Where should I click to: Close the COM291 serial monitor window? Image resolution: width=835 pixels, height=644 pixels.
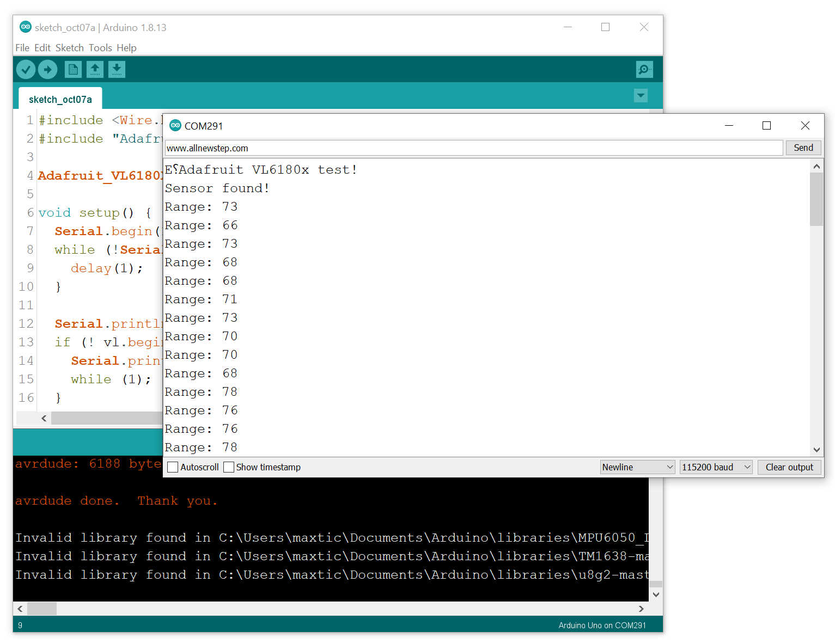click(x=805, y=126)
